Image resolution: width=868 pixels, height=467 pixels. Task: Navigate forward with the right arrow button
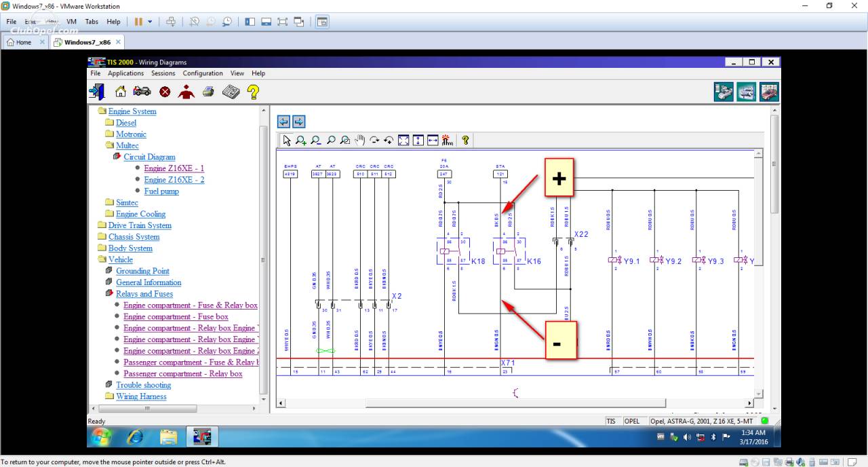[x=298, y=122]
